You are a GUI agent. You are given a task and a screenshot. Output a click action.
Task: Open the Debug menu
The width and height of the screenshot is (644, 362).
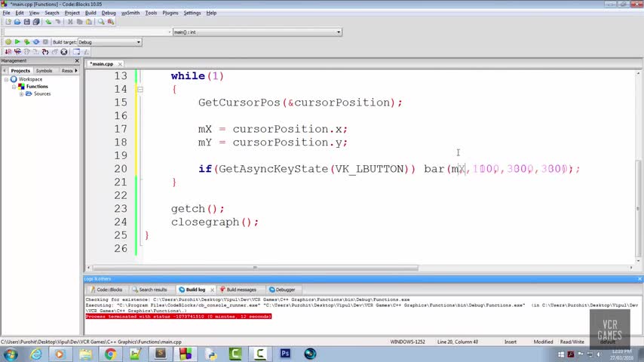[x=109, y=13]
